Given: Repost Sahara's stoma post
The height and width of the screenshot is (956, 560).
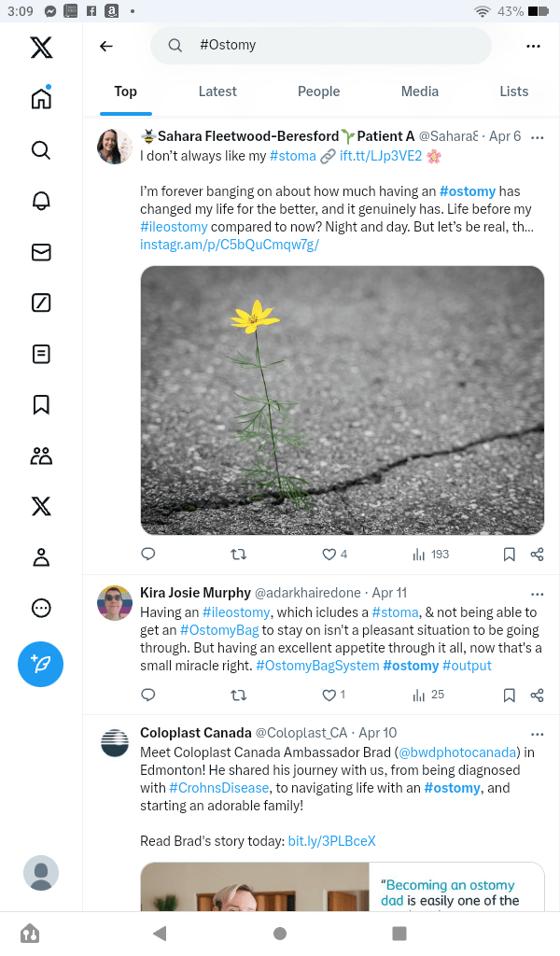Looking at the screenshot, I should coord(238,555).
